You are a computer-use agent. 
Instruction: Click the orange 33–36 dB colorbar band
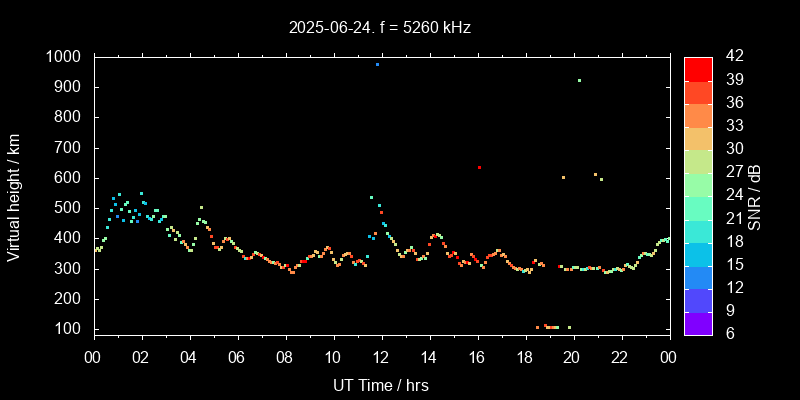click(x=698, y=115)
